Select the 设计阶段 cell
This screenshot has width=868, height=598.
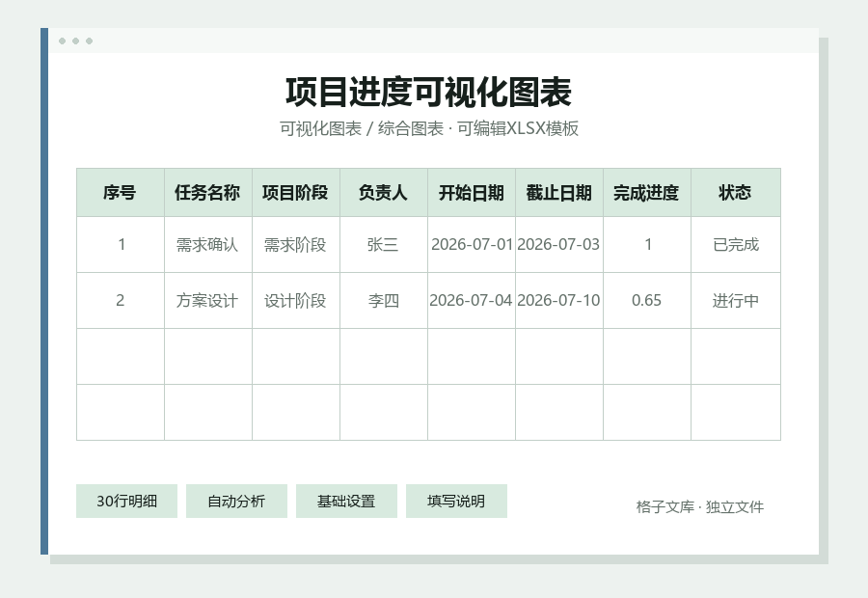296,300
